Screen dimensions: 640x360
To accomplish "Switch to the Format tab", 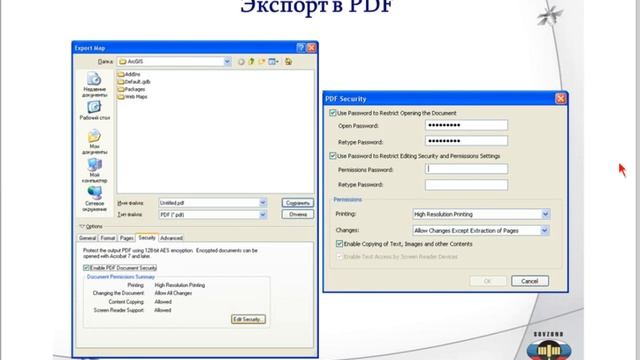I will pyautogui.click(x=108, y=238).
